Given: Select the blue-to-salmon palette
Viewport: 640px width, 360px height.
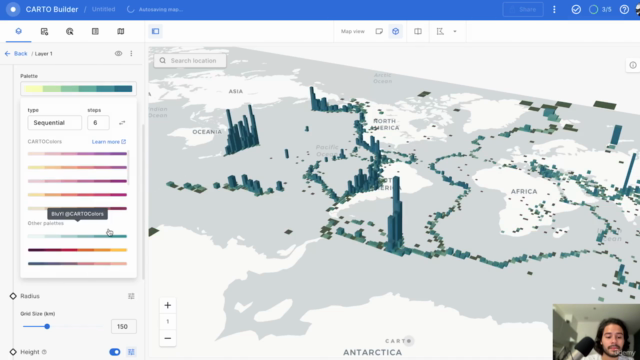Looking at the screenshot, I should 77,264.
